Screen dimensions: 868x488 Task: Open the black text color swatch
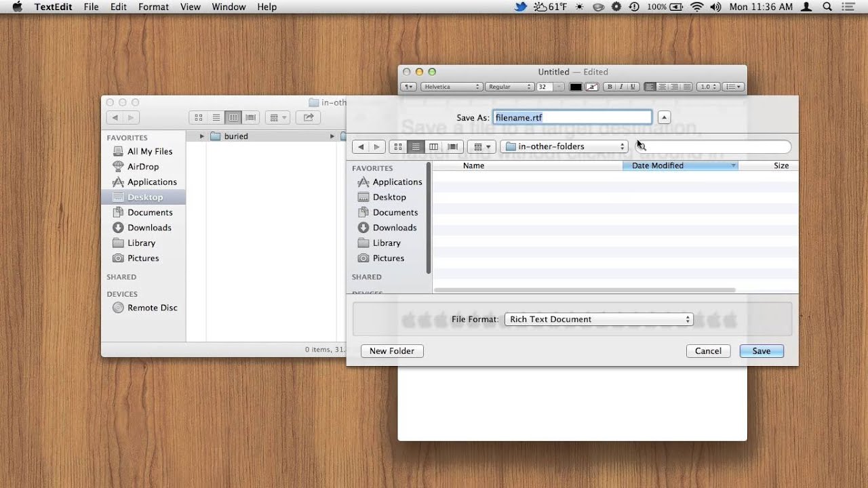[576, 87]
